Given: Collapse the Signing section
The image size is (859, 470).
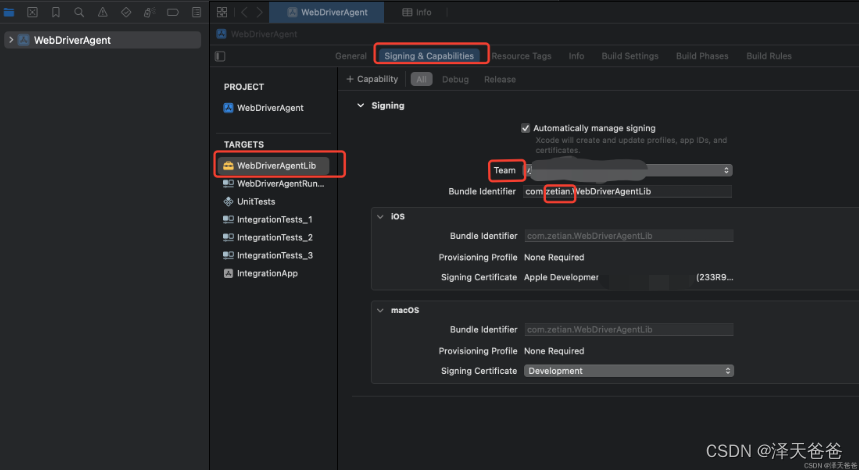Looking at the screenshot, I should pos(360,105).
